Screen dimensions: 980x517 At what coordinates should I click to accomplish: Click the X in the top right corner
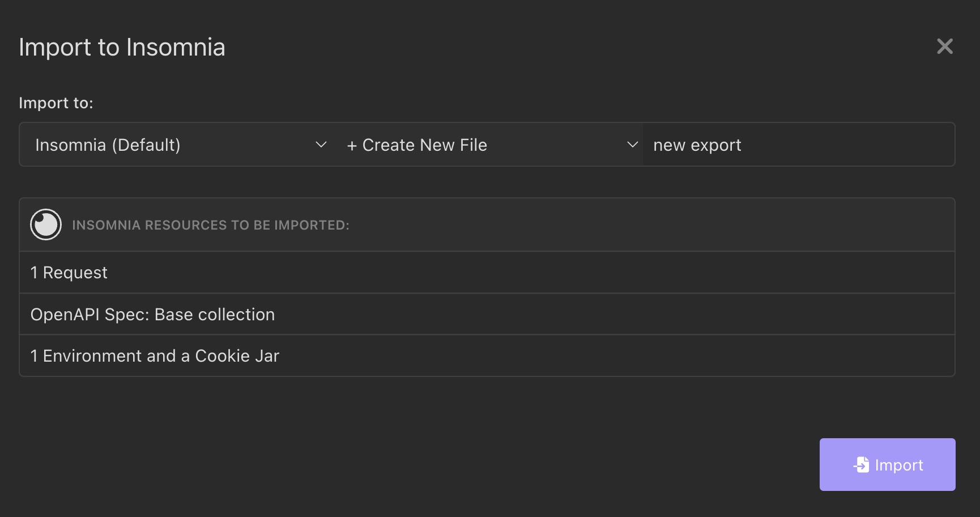coord(944,46)
